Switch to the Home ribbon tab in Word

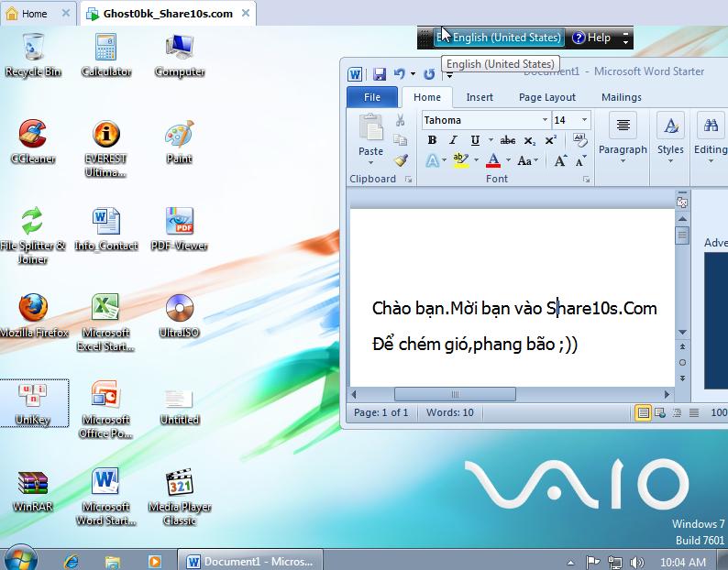(x=427, y=97)
